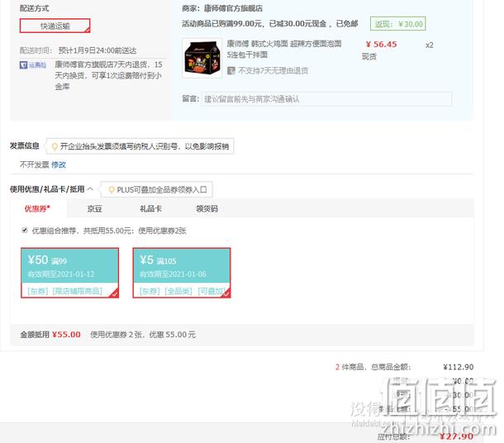The width and height of the screenshot is (504, 443).
Task: Click 修改 to edit invoice settings
Action: tap(59, 165)
